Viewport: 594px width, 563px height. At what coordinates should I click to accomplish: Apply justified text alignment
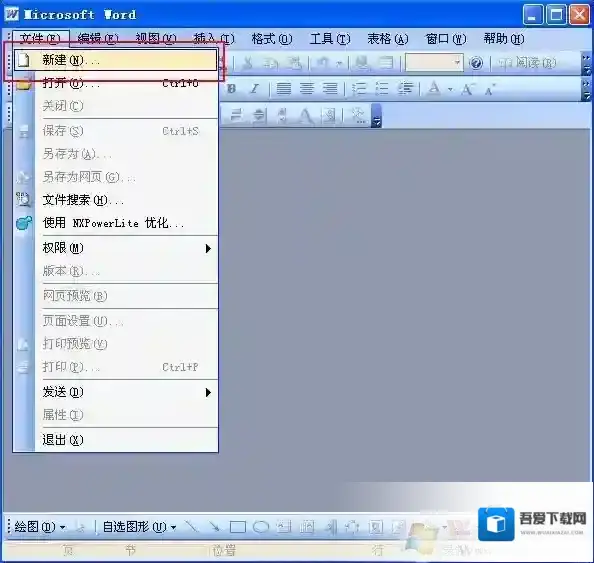click(284, 89)
